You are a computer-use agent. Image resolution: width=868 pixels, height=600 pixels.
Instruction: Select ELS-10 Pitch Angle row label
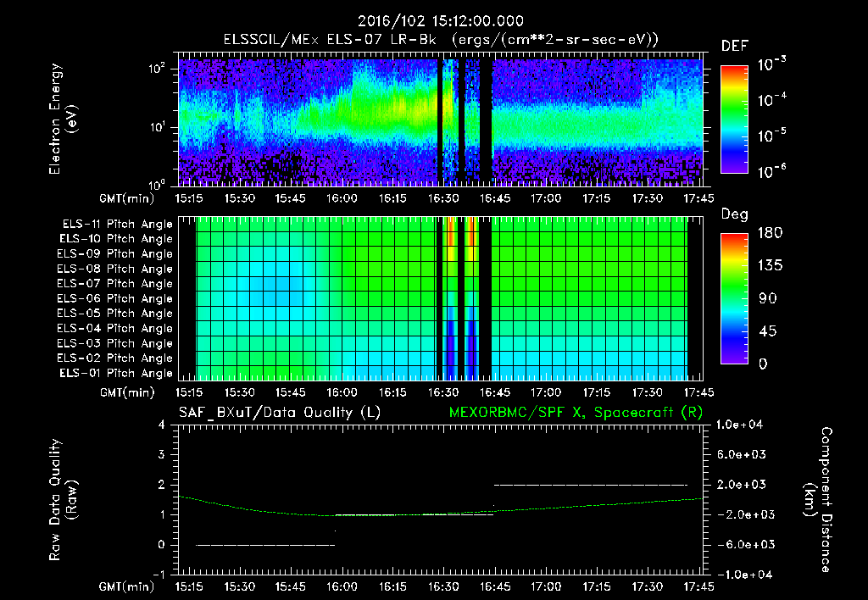116,239
